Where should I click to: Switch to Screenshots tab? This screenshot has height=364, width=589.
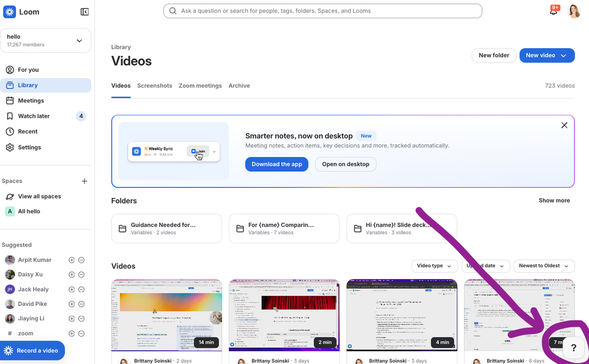point(154,85)
